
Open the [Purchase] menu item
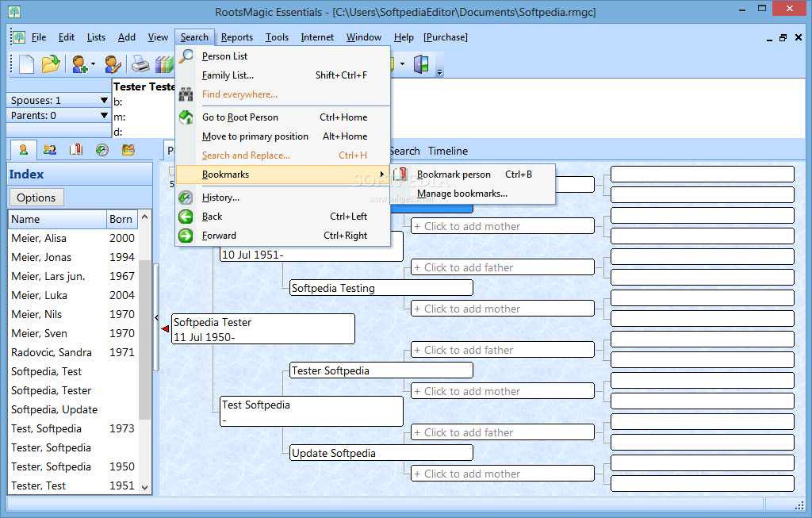[x=446, y=37]
